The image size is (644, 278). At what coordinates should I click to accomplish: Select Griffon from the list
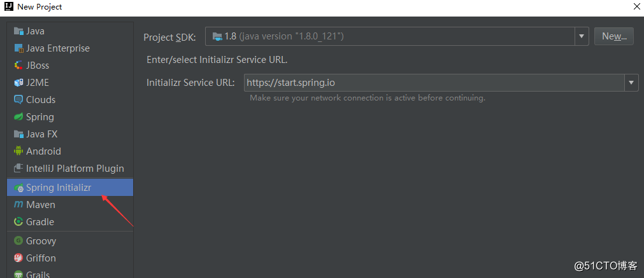coord(70,258)
